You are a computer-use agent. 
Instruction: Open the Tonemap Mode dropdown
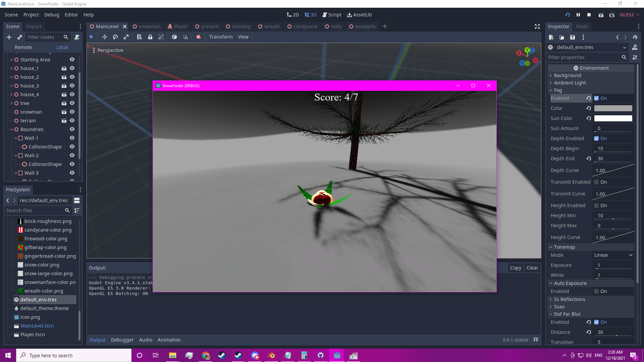tap(613, 255)
